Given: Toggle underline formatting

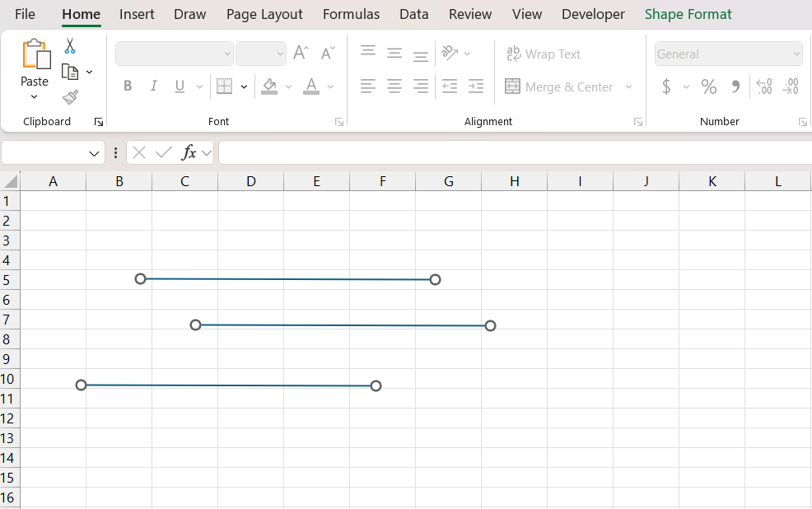Looking at the screenshot, I should (x=180, y=86).
